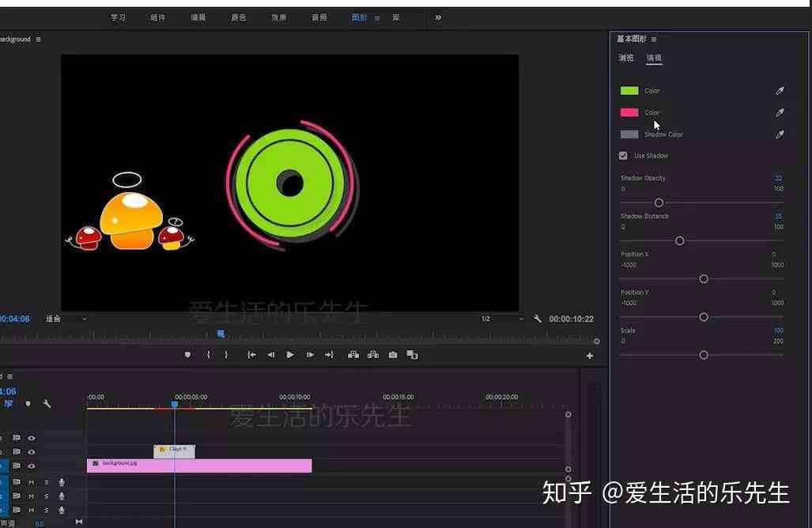Open the 1/2 playback resolution dropdown
The height and width of the screenshot is (528, 812).
point(502,319)
